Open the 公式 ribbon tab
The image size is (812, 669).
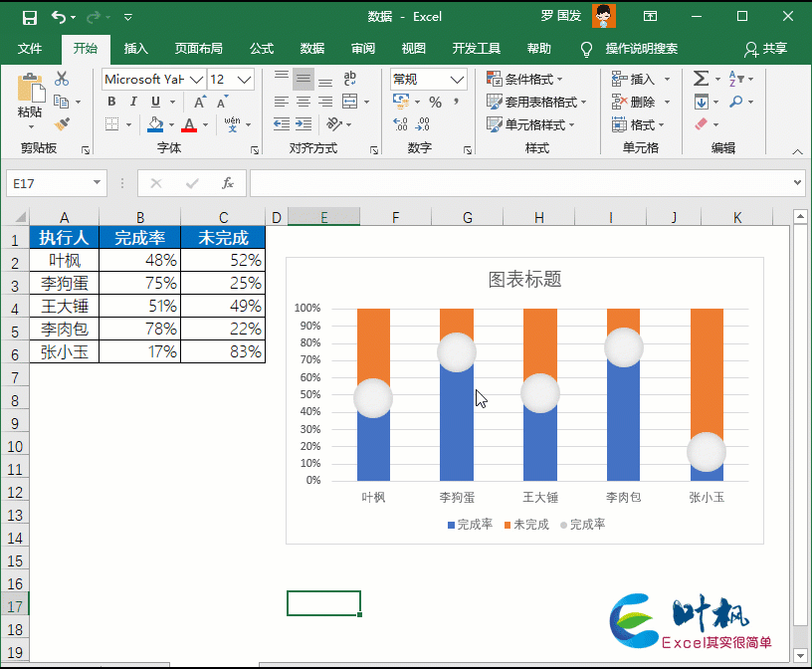point(262,47)
